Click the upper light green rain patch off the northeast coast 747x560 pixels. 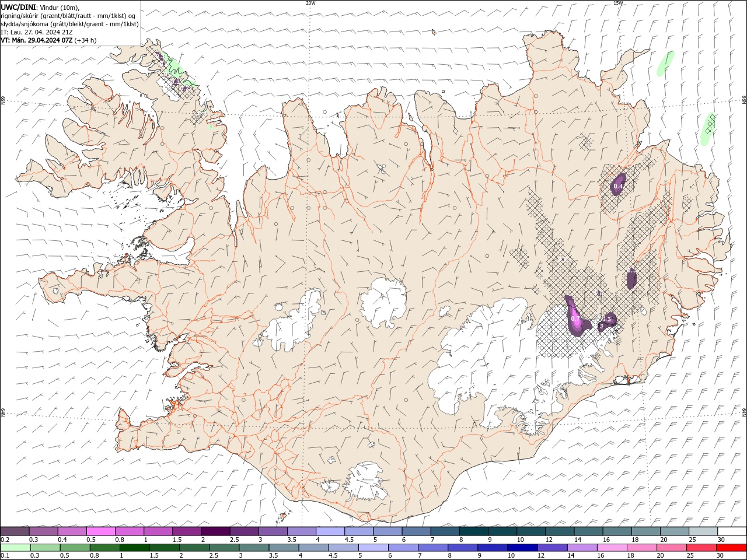[x=665, y=63]
